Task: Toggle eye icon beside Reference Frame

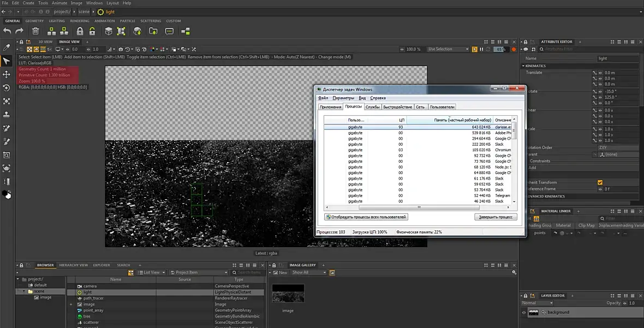Action: point(600,189)
